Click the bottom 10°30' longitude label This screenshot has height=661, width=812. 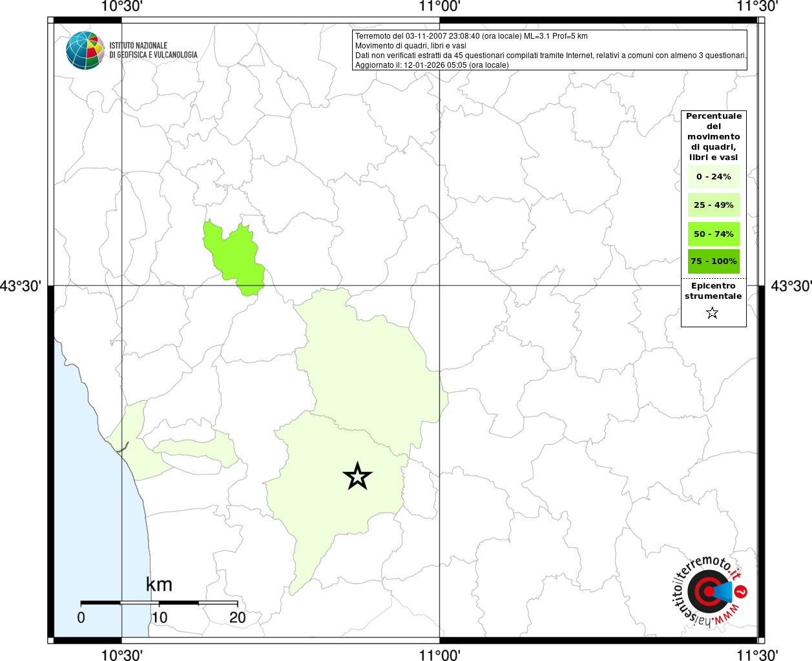point(121,655)
